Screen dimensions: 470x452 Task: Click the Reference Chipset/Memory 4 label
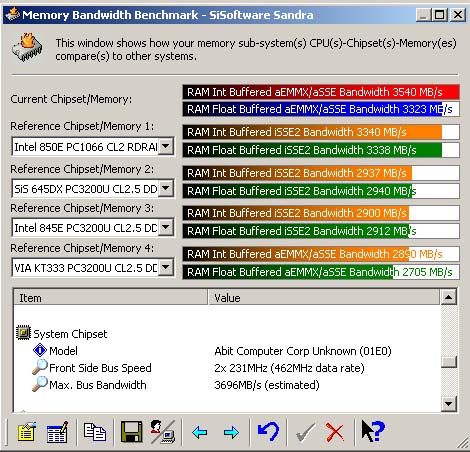(82, 248)
